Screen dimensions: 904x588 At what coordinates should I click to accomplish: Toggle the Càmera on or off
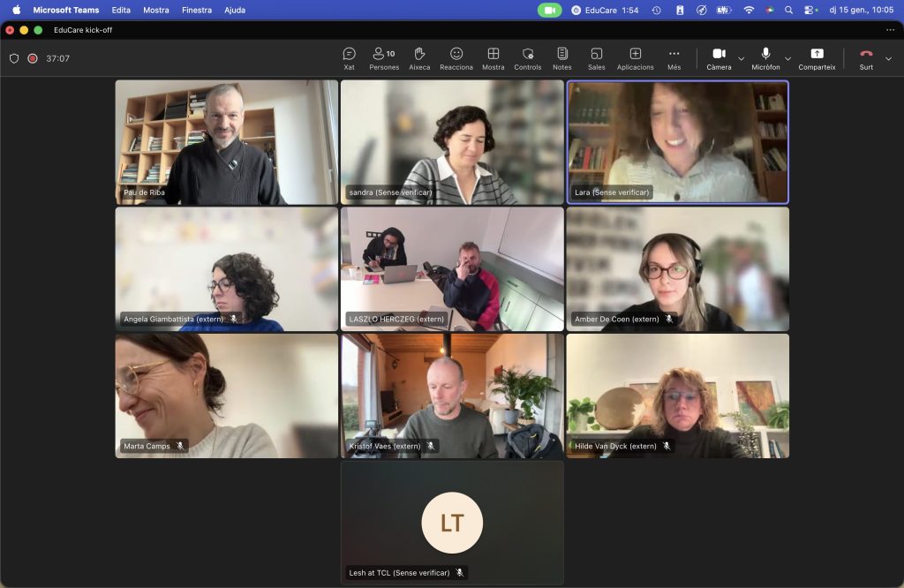719,58
